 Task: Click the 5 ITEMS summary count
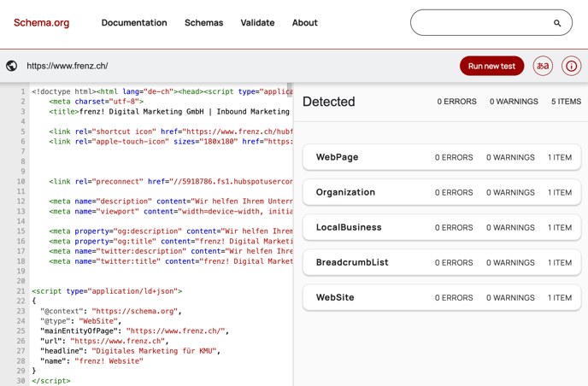pyautogui.click(x=566, y=102)
